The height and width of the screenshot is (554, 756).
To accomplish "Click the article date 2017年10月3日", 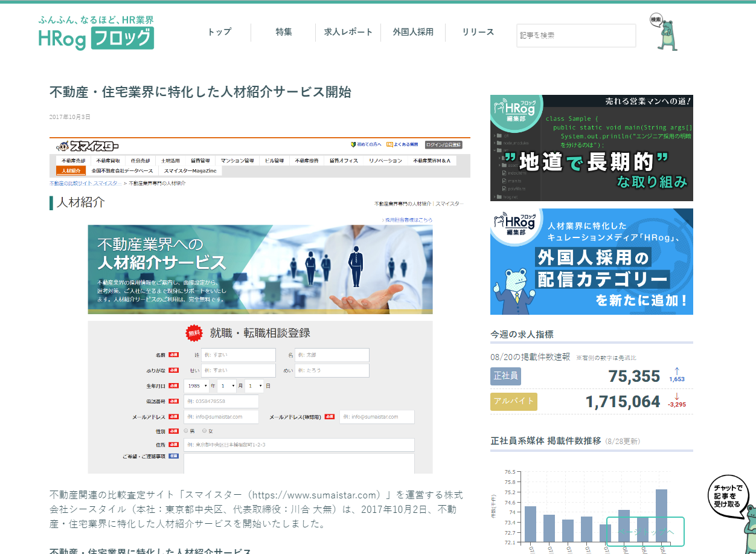I will (x=70, y=117).
